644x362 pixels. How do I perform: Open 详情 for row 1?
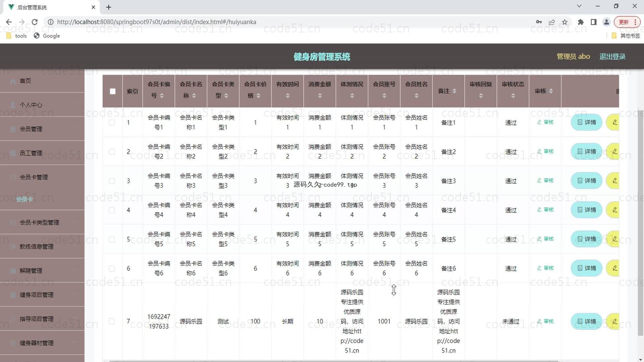[586, 122]
